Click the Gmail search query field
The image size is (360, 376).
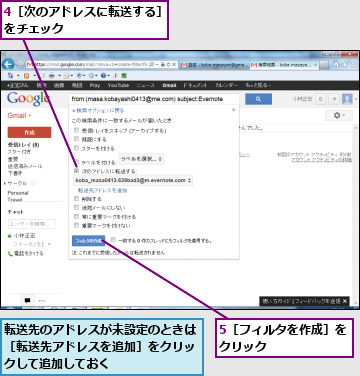tap(154, 99)
